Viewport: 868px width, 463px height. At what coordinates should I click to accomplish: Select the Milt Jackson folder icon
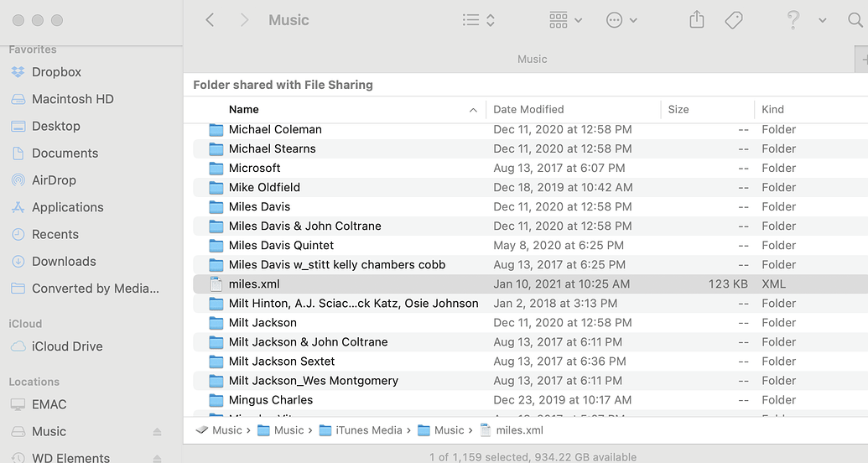point(216,323)
